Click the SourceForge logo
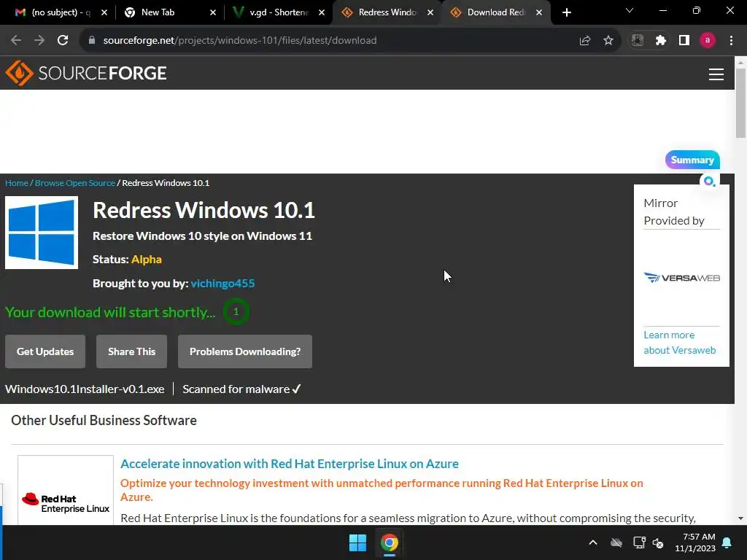The width and height of the screenshot is (747, 560). 86,73
